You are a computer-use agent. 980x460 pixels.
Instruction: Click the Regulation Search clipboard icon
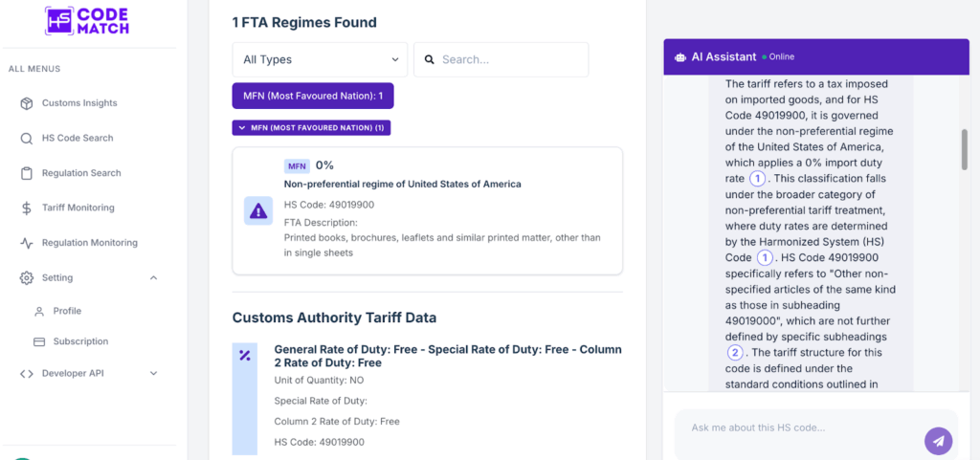click(x=26, y=173)
